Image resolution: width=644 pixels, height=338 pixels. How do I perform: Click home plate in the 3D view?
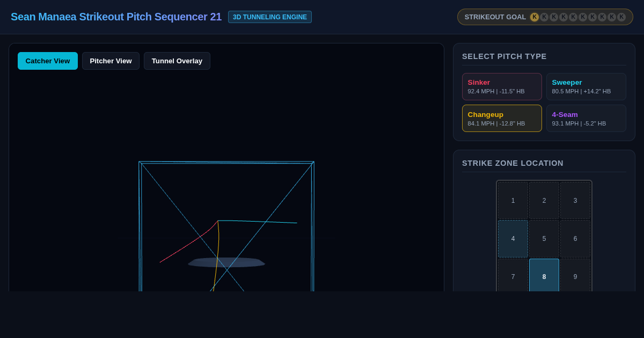(x=226, y=262)
